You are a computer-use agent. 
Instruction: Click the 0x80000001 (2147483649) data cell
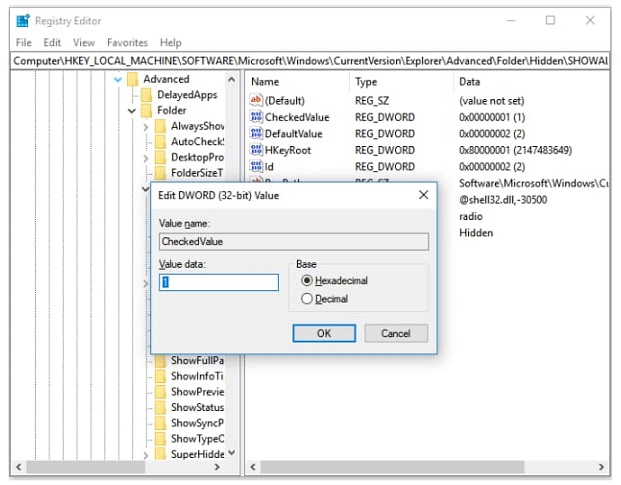pyautogui.click(x=515, y=150)
